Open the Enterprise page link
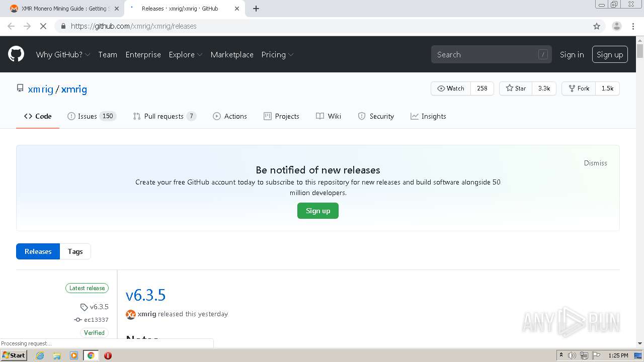The width and height of the screenshot is (644, 362). pos(143,54)
